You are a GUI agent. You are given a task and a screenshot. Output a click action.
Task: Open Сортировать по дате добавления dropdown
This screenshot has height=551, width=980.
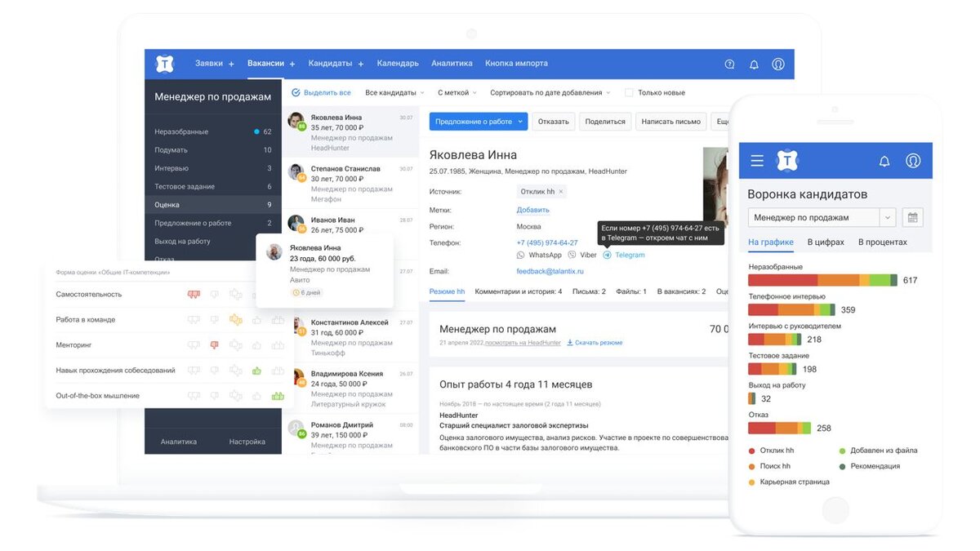[x=551, y=93]
